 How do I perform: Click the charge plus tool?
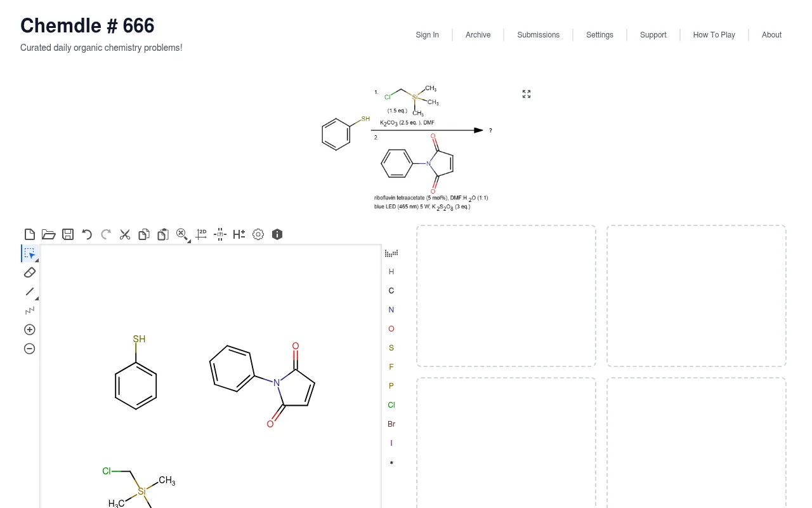point(30,330)
